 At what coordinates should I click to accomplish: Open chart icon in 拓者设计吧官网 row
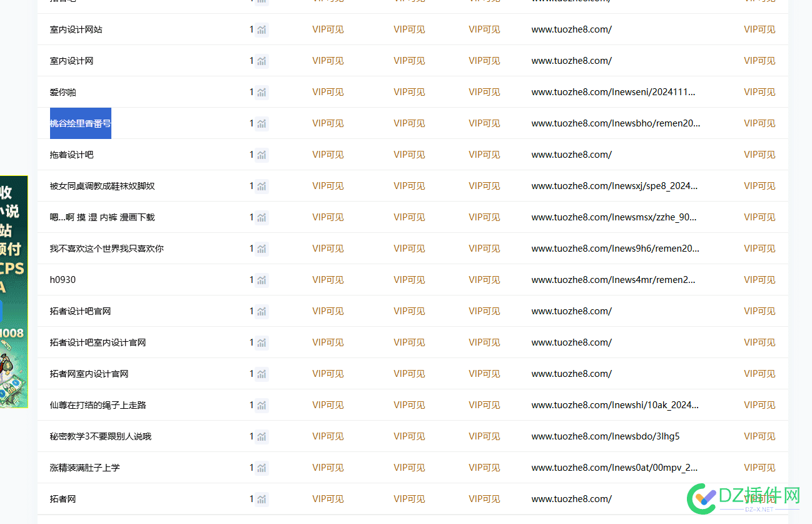pos(261,311)
